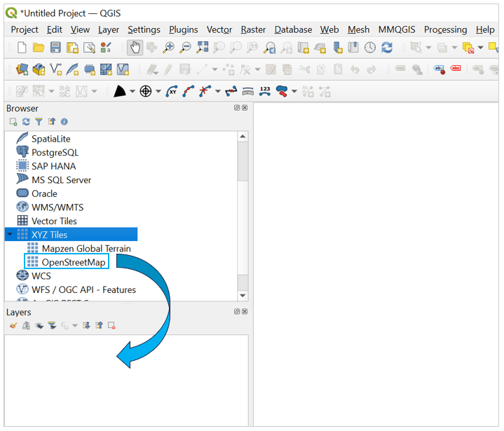This screenshot has height=431, width=504.
Task: Open the Layers panel expression filter dropdown
Action: coord(75,326)
